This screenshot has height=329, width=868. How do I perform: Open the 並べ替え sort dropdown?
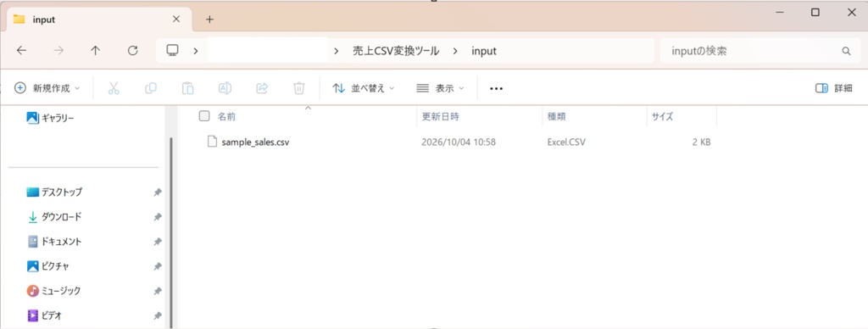click(363, 88)
